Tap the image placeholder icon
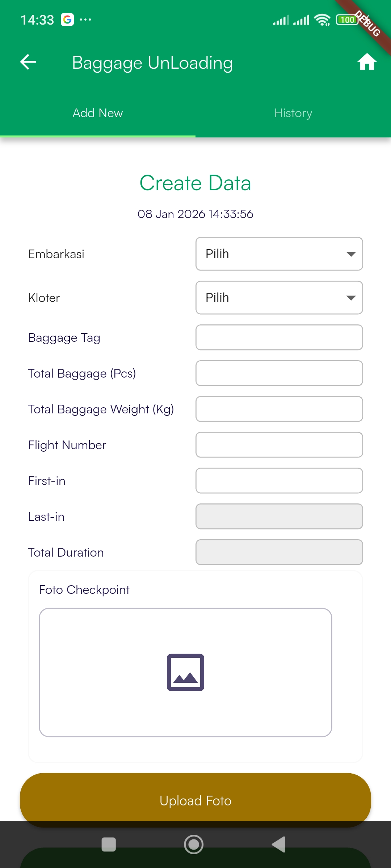 [x=185, y=672]
